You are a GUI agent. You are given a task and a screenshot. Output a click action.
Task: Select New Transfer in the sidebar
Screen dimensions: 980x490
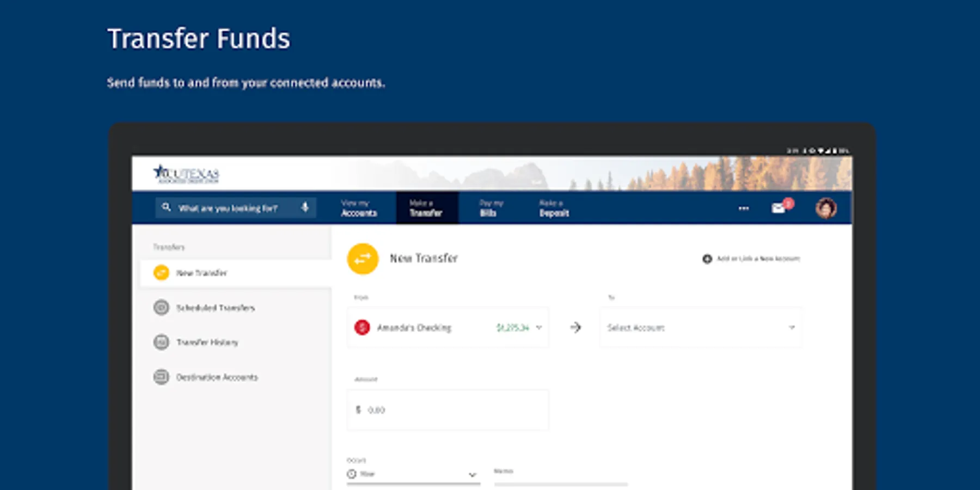click(x=236, y=273)
